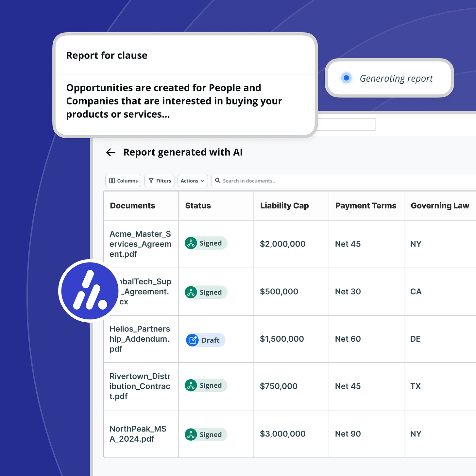
Task: Open the Rivertown_Distribution_Contract.pdf document
Action: coord(140,386)
